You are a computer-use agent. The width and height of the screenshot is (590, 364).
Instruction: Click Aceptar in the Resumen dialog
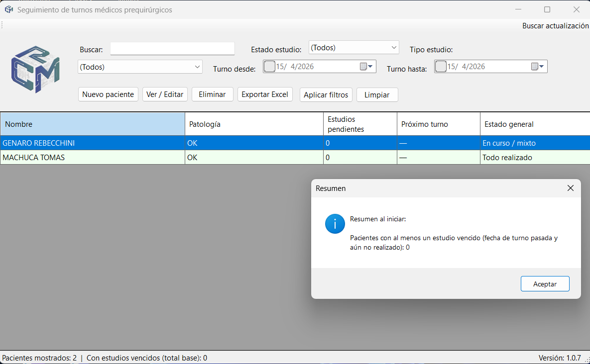[545, 283]
